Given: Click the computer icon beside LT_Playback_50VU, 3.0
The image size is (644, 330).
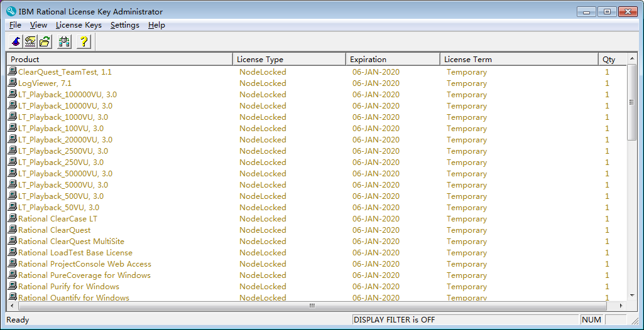Looking at the screenshot, I should pos(13,208).
